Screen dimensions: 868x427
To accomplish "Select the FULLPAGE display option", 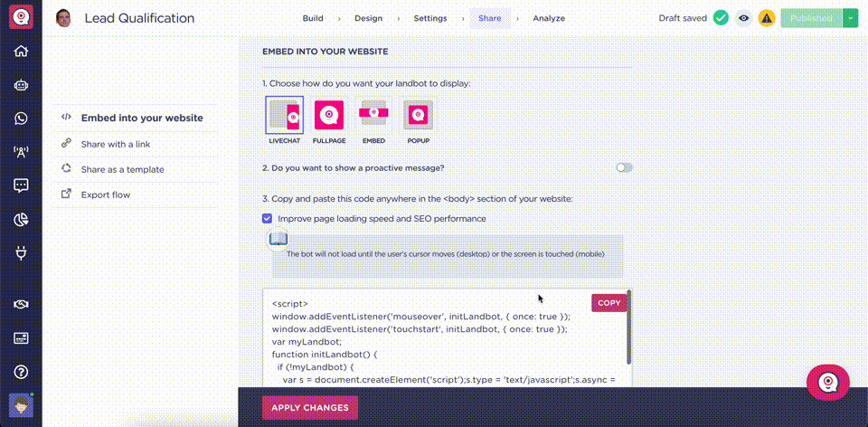I will (329, 120).
